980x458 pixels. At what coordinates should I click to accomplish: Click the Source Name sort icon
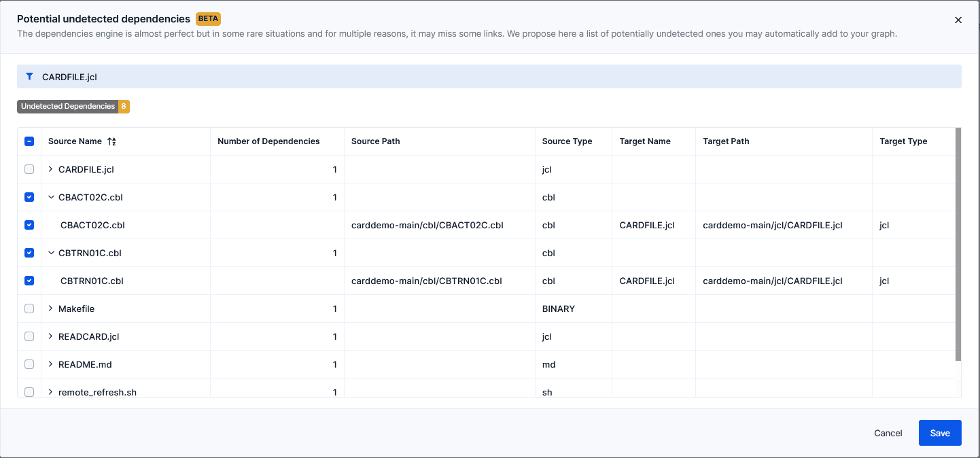[x=112, y=141]
